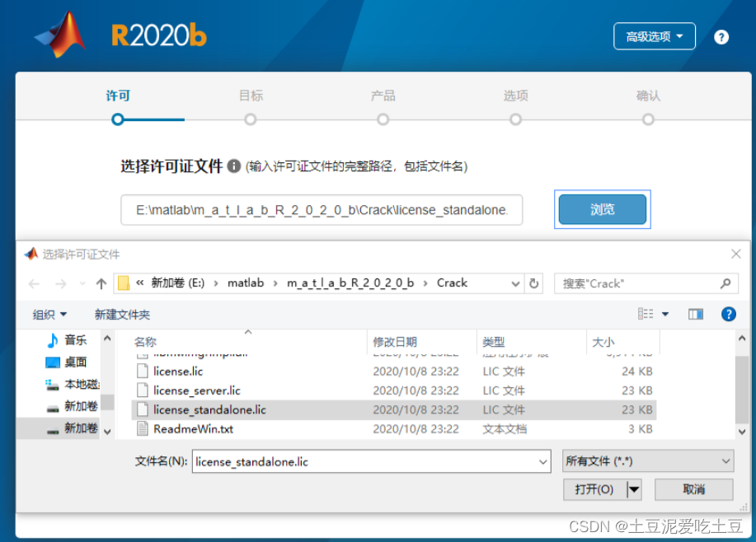Change view layout icon
Viewport: 756px width, 542px height.
pyautogui.click(x=645, y=314)
